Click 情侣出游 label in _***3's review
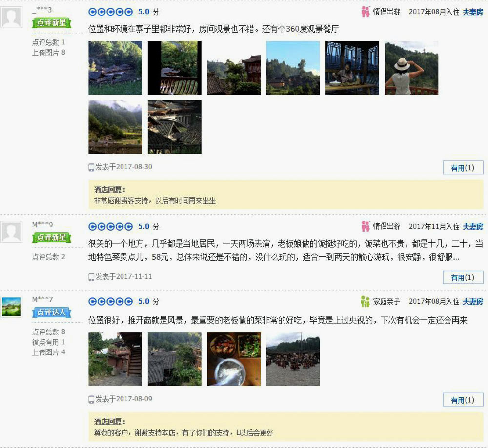Image resolution: width=488 pixels, height=448 pixels. click(386, 12)
